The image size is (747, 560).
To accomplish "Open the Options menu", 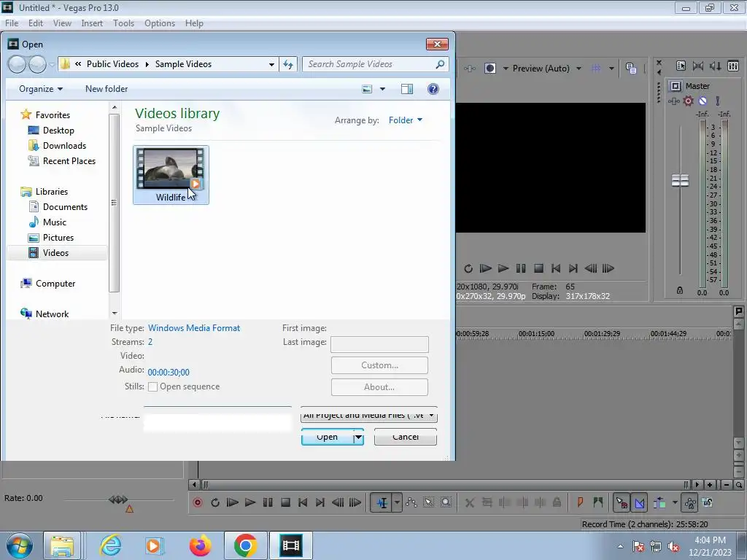I will (160, 23).
